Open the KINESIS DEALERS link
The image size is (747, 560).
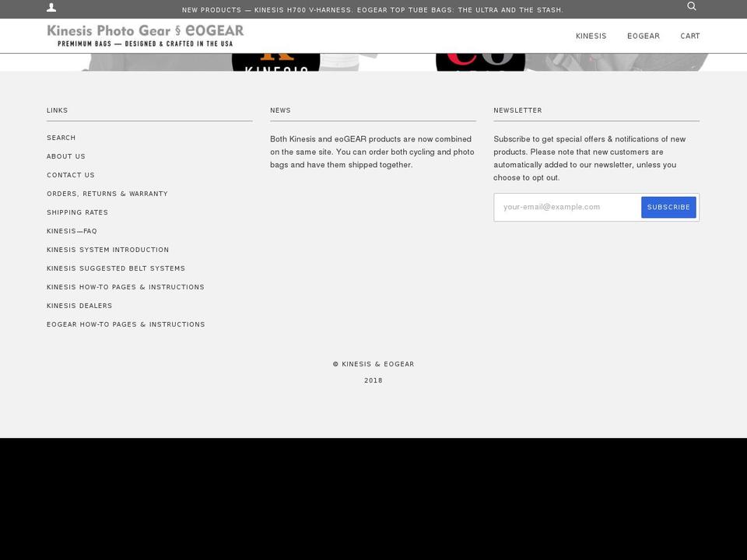click(x=79, y=306)
